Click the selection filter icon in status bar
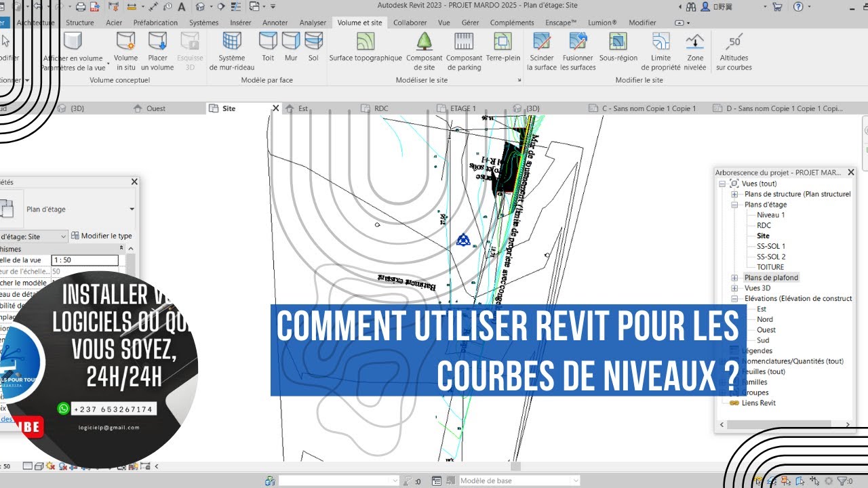The width and height of the screenshot is (868, 488). click(843, 481)
